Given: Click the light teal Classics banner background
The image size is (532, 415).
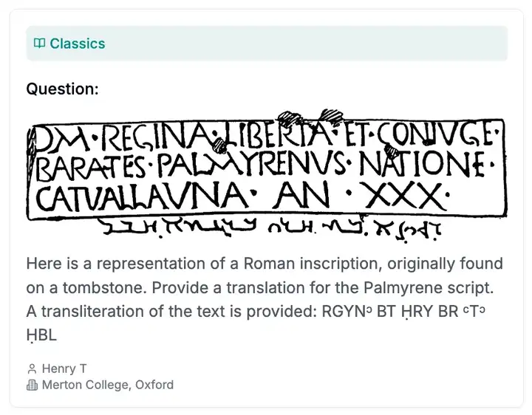Looking at the screenshot, I should (x=267, y=44).
